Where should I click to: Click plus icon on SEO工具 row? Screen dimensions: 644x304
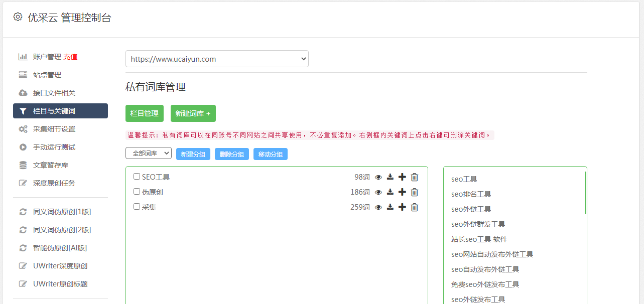[402, 177]
